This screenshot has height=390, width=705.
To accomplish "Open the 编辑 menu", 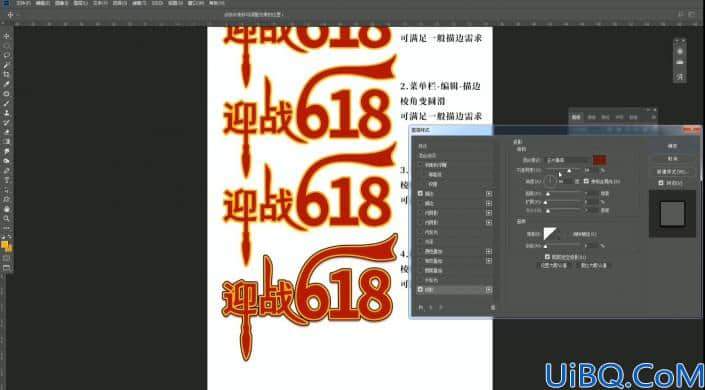I will click(43, 3).
